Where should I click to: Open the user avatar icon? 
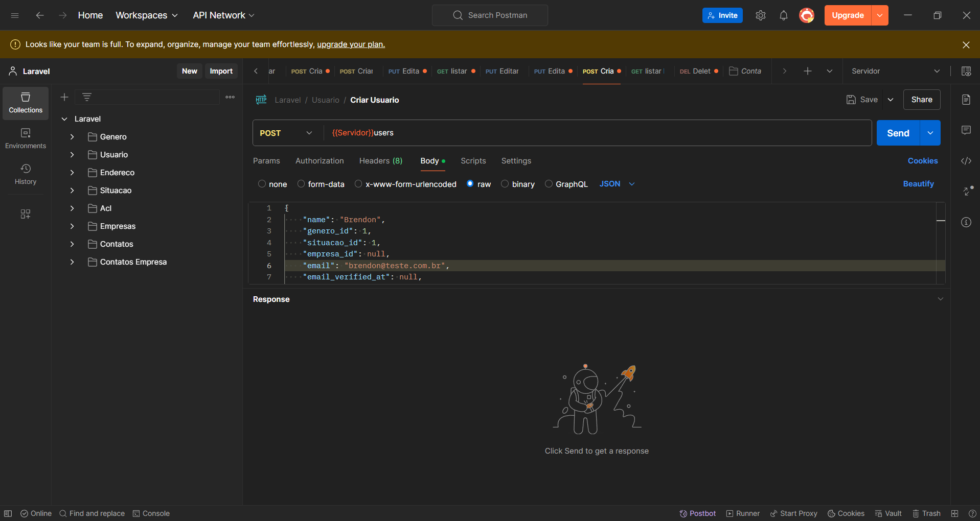click(807, 15)
